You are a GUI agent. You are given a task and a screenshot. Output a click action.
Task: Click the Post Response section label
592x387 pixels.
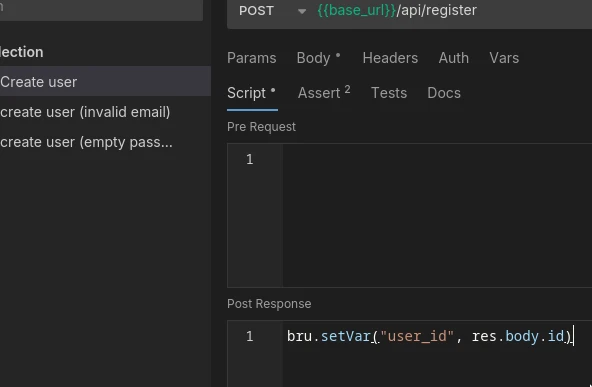pyautogui.click(x=269, y=304)
